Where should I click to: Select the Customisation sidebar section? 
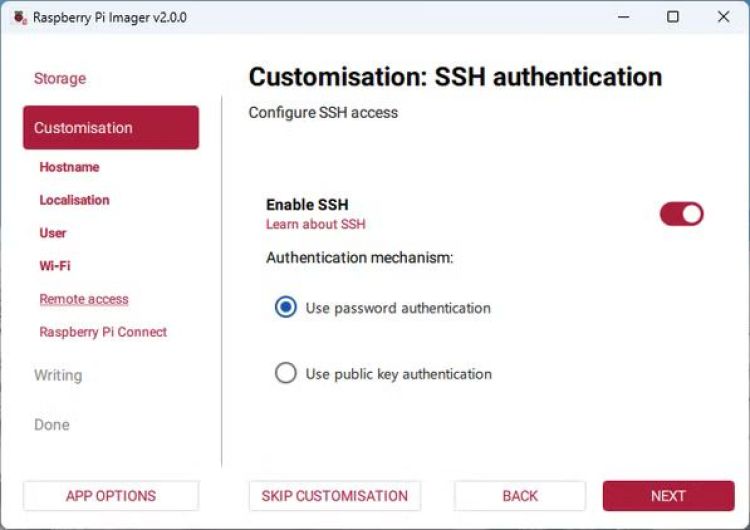coord(111,128)
